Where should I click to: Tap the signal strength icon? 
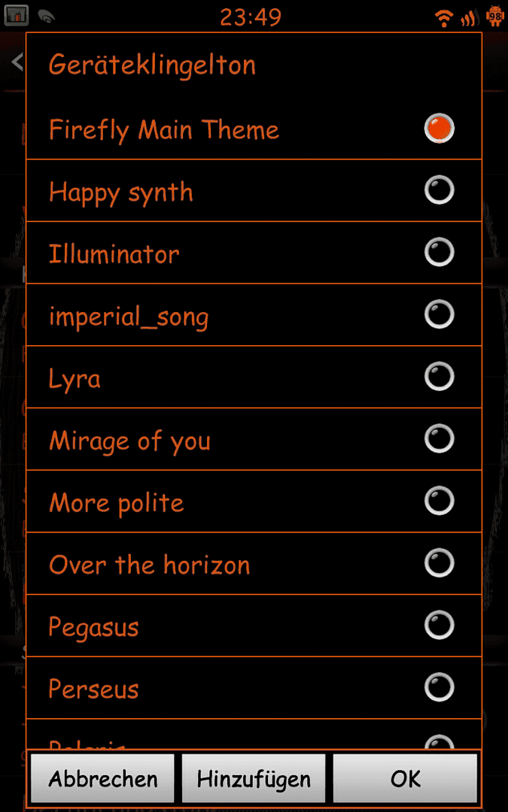[470, 19]
